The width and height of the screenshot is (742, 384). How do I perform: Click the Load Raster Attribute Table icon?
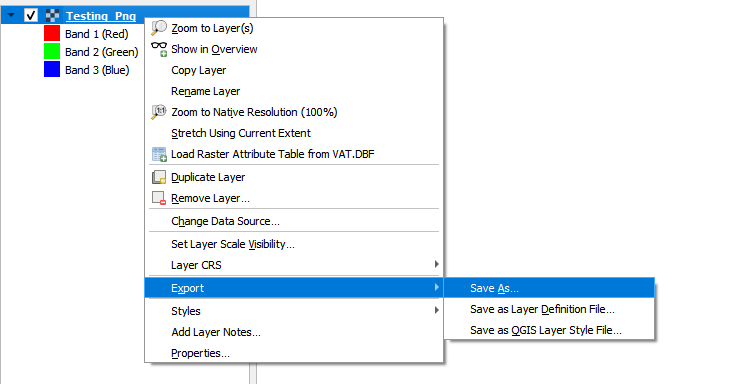pos(159,154)
